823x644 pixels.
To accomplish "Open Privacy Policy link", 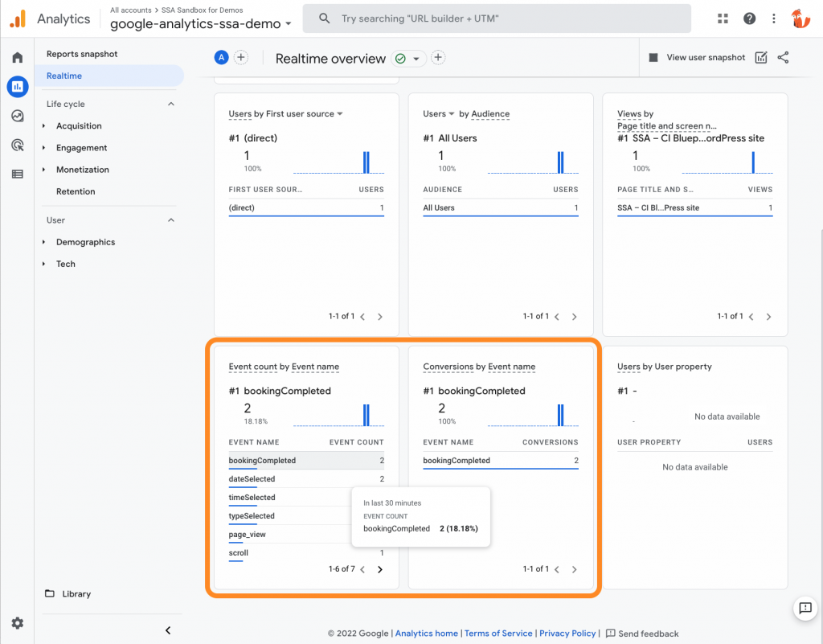I will point(567,634).
